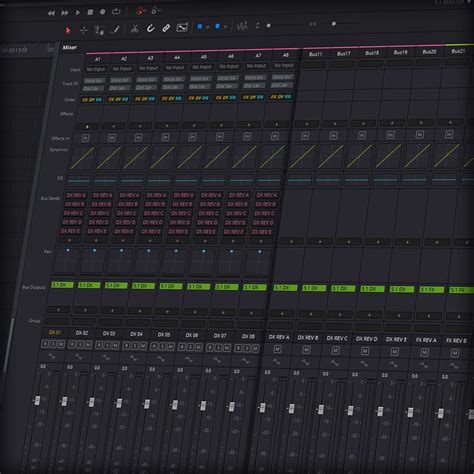Start playback with the play button
The height and width of the screenshot is (474, 474).
coord(78,13)
